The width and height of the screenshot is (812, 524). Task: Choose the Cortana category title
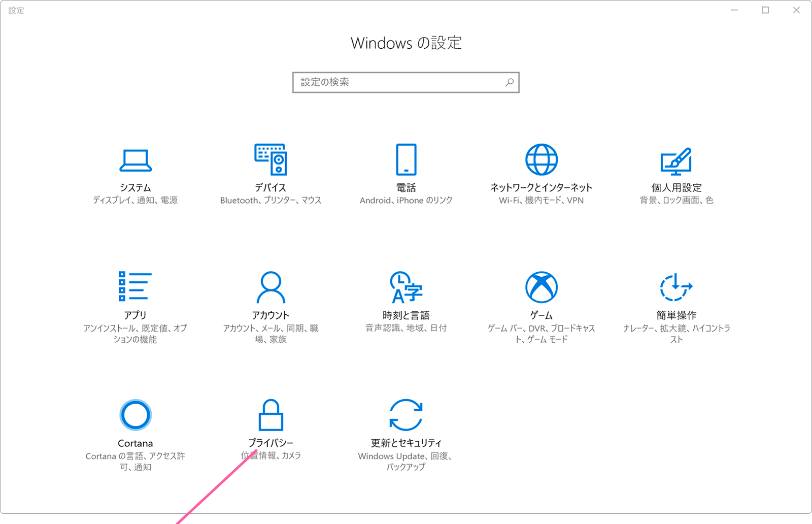coord(136,443)
